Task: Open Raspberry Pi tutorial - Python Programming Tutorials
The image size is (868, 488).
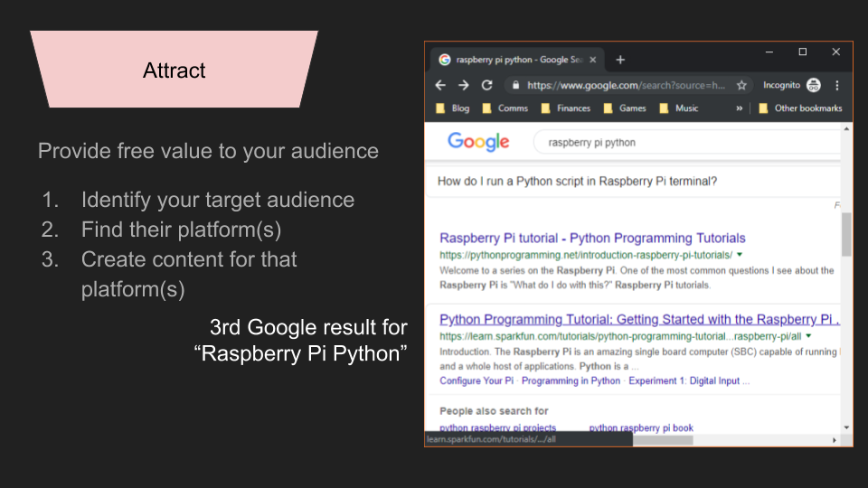Action: [x=592, y=238]
